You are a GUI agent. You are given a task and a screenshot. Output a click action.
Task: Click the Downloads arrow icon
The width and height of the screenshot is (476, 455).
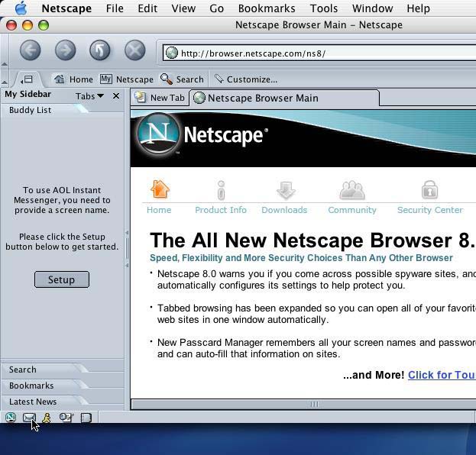pos(286,190)
